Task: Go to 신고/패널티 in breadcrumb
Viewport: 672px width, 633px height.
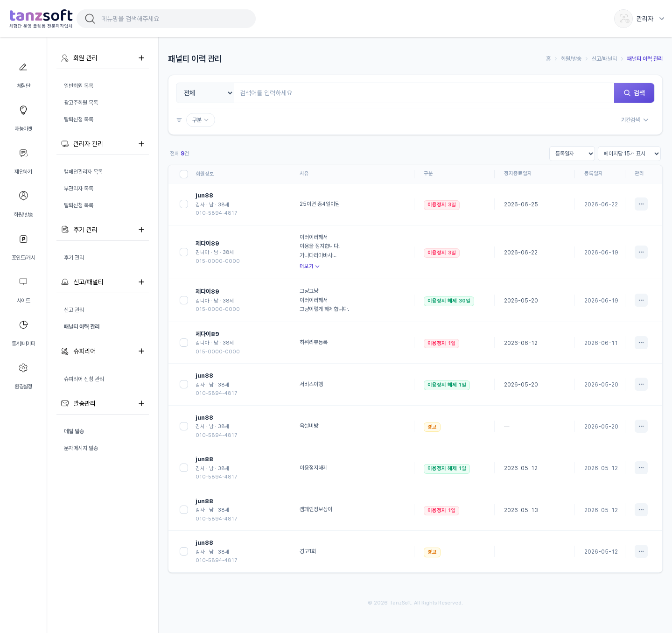Action: point(604,59)
